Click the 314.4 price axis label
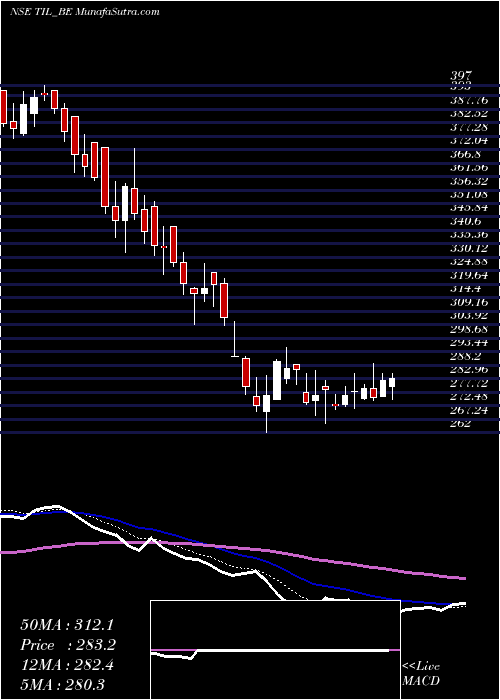The image size is (500, 700). pos(465,289)
